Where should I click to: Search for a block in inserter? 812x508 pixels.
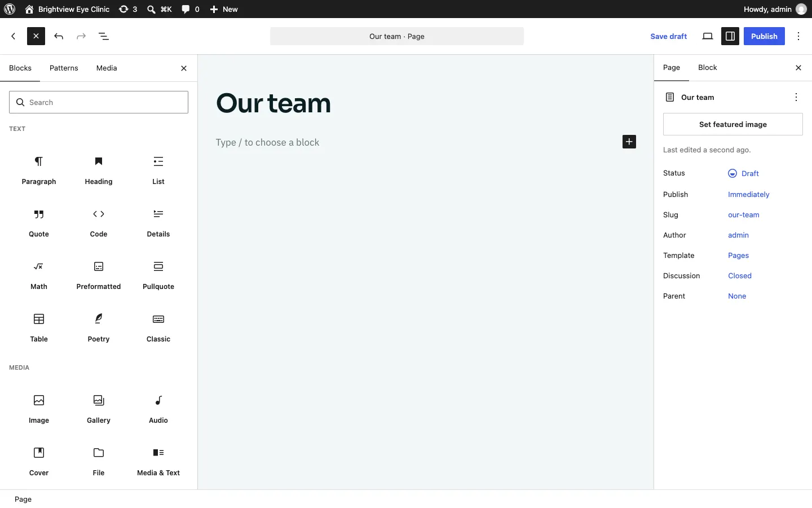point(99,102)
